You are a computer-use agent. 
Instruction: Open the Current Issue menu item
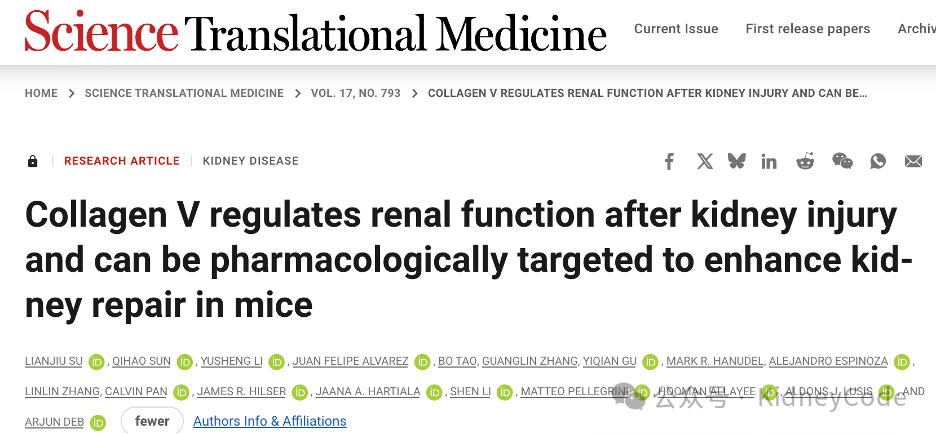(x=676, y=29)
